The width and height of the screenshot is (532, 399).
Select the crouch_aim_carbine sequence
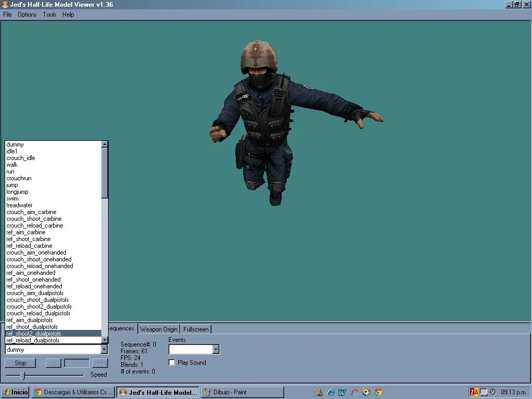[54, 212]
